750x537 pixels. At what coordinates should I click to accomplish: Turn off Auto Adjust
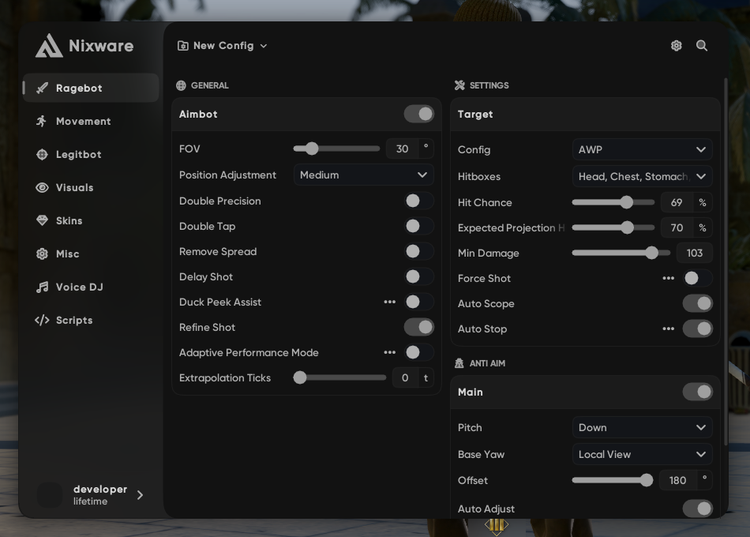[x=698, y=508]
